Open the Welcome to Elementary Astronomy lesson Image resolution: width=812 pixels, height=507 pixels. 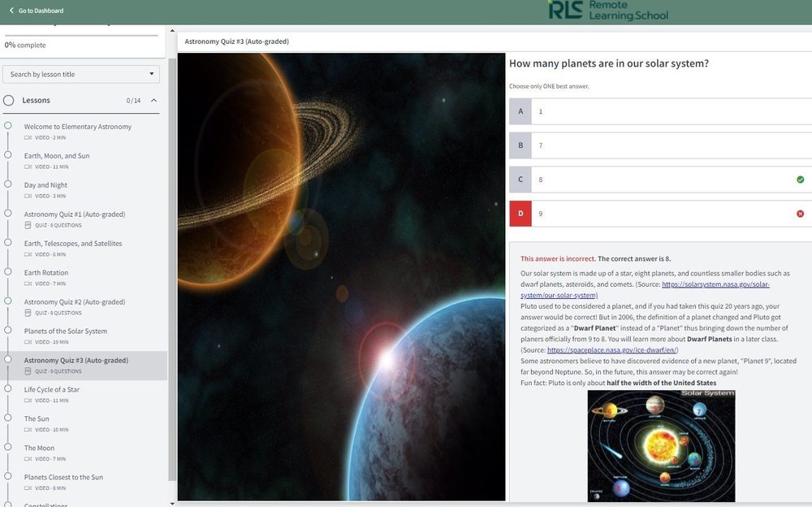78,127
